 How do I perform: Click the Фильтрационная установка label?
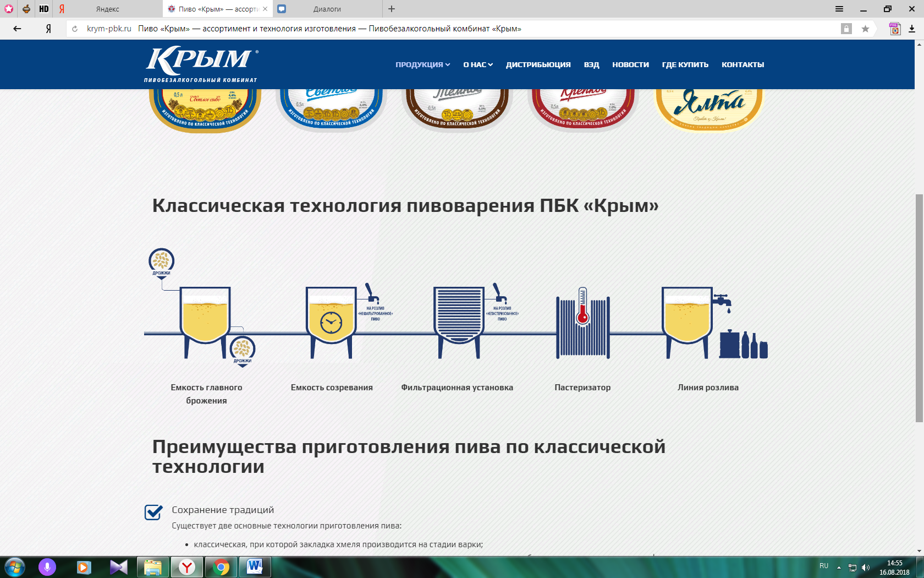457,388
